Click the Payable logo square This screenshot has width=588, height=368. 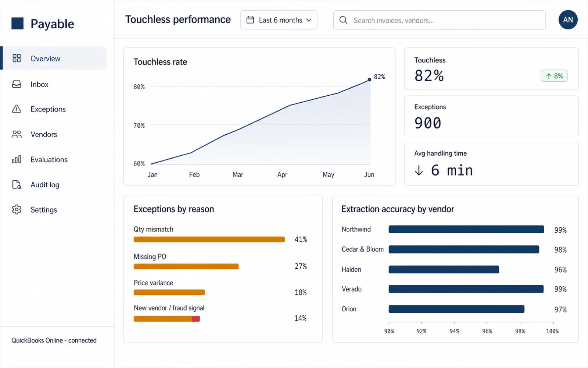17,23
